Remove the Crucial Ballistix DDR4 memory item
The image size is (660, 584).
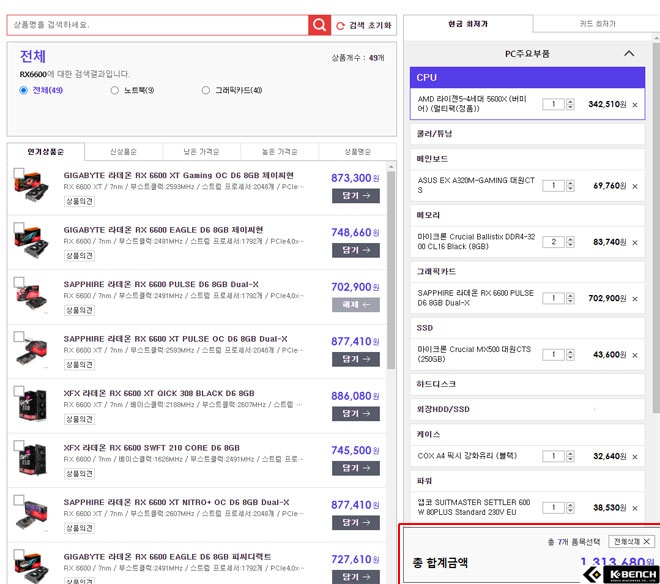635,243
